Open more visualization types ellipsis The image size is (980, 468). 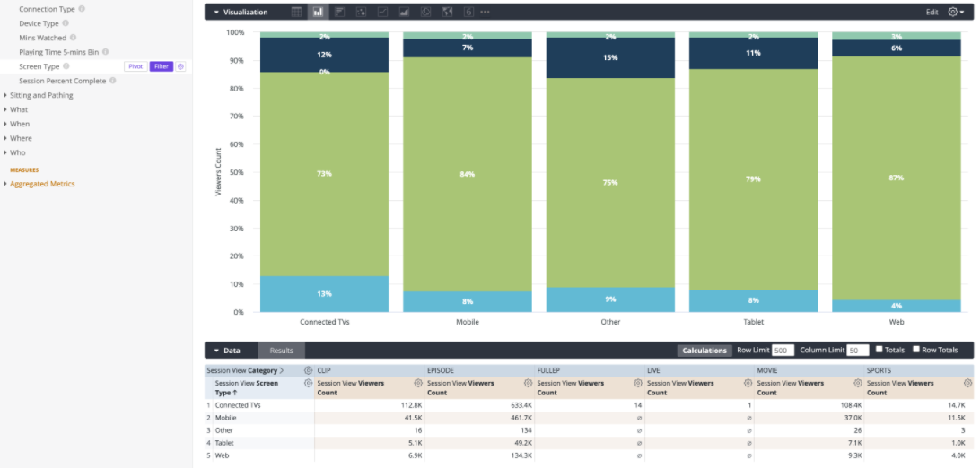click(485, 12)
